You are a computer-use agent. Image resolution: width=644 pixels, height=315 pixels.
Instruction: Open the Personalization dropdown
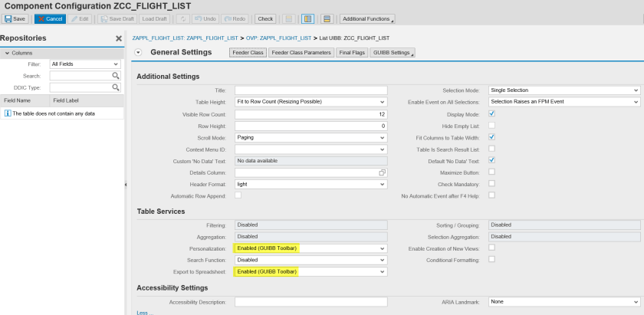click(x=382, y=248)
